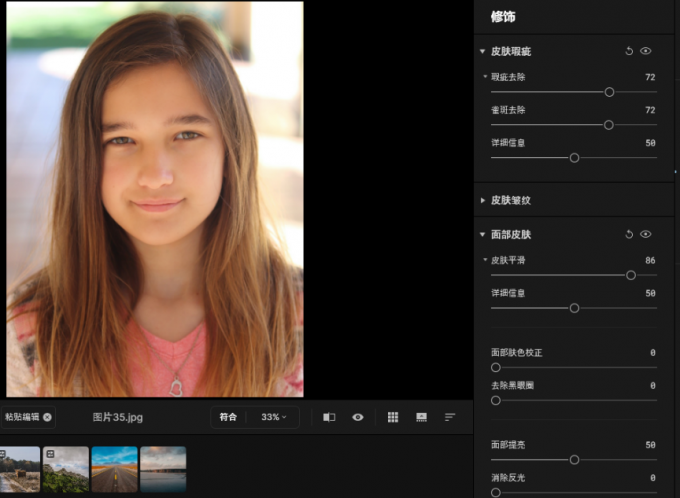Reset the 皮肤瑕疵 section adjustments

pos(629,51)
